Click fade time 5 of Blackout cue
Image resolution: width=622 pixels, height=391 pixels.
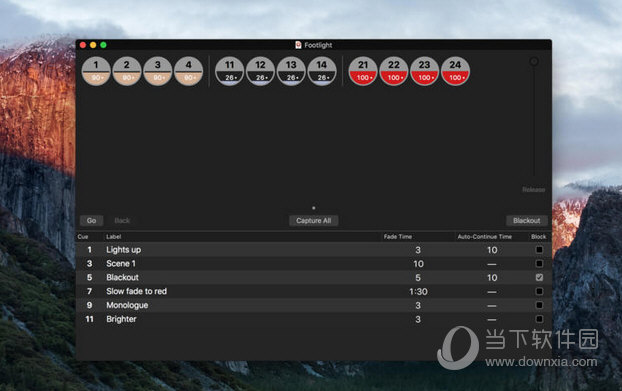[x=418, y=278]
